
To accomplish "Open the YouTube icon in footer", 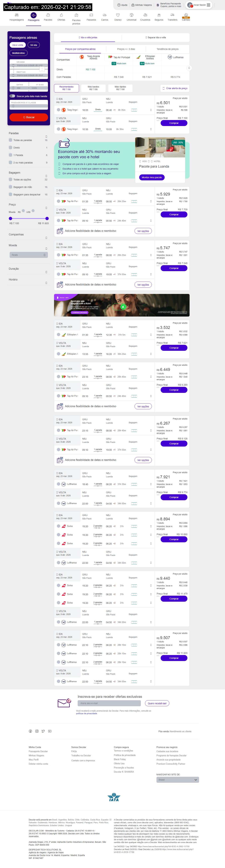I will coord(50,731).
